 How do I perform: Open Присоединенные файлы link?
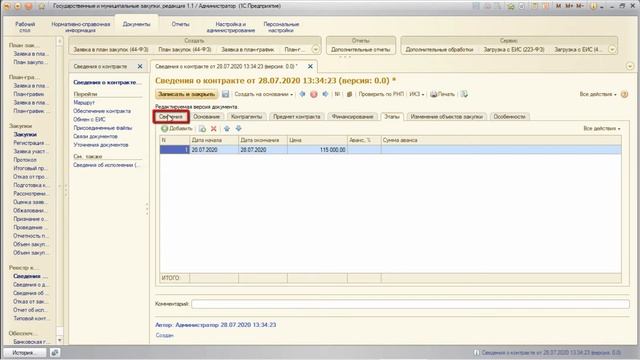(x=102, y=128)
